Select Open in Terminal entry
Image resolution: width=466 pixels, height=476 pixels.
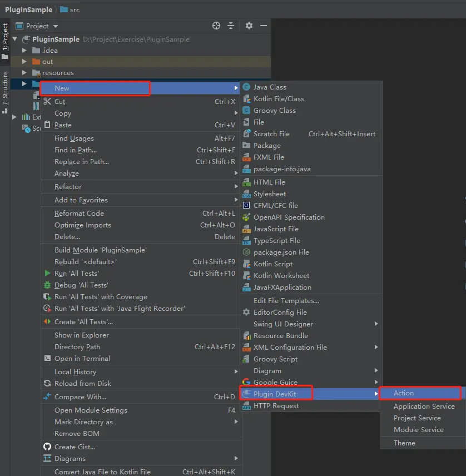pyautogui.click(x=141, y=359)
